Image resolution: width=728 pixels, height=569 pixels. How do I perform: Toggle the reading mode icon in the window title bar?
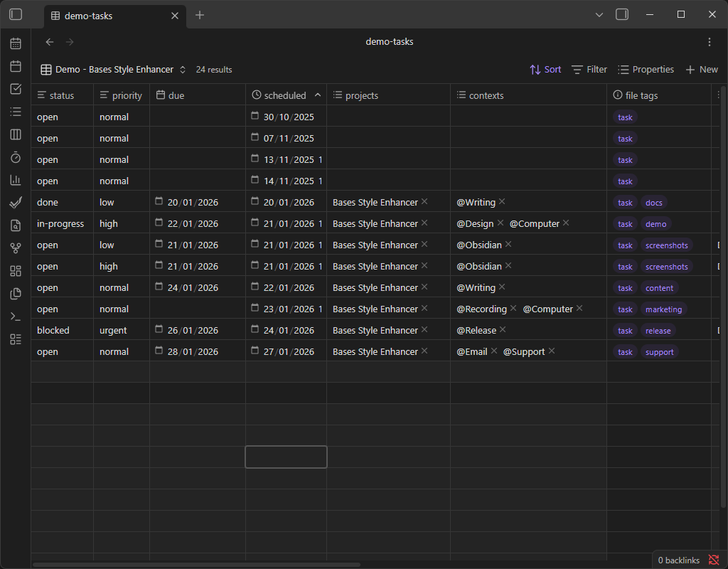click(x=599, y=14)
